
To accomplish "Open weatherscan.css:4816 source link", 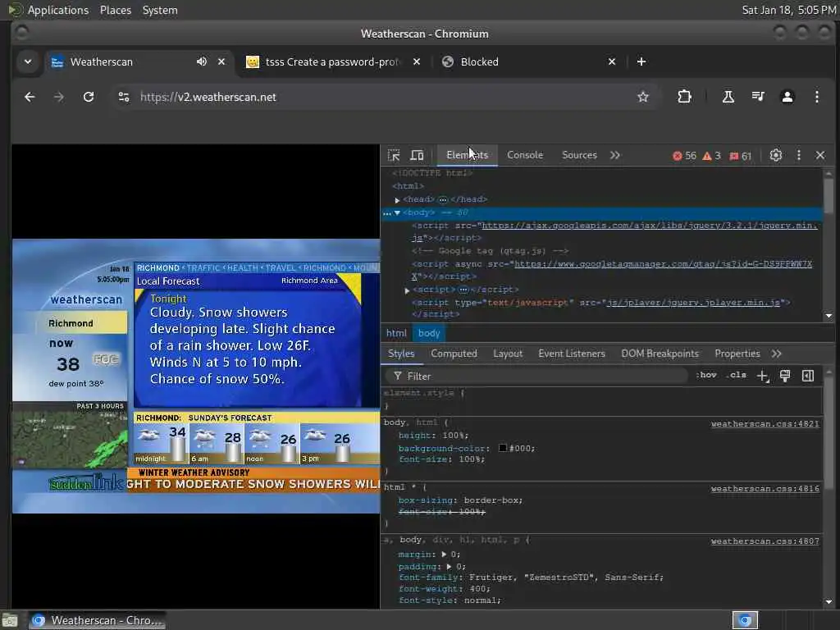I will tap(765, 489).
